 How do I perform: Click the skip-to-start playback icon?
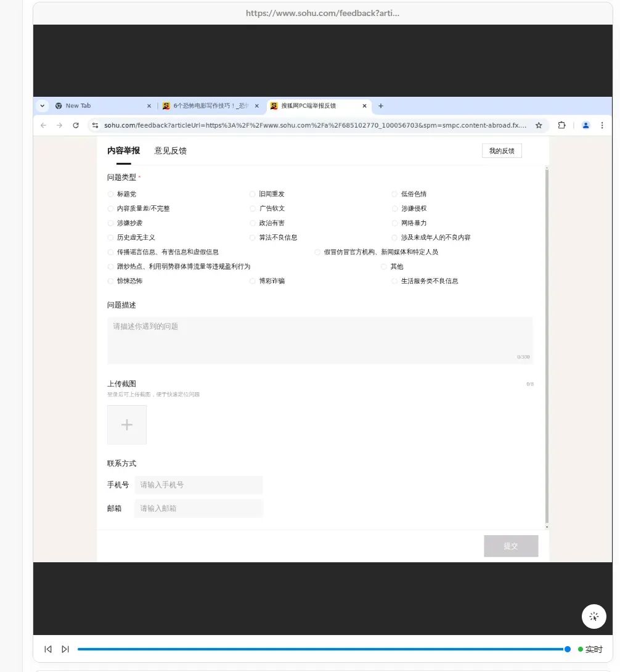47,649
